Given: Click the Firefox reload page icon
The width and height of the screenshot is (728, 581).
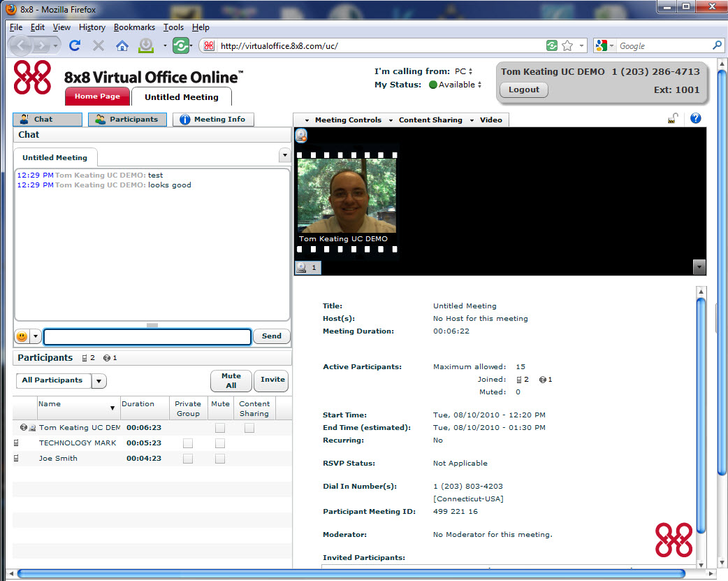Looking at the screenshot, I should (75, 45).
